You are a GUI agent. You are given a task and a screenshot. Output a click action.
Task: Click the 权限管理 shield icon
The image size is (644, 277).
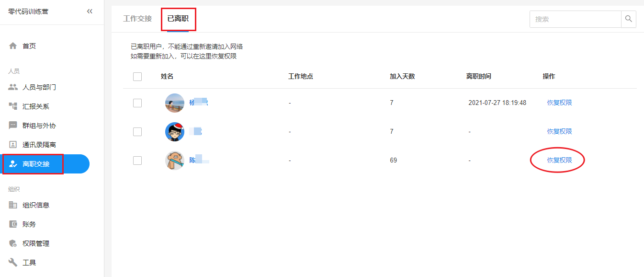13,243
